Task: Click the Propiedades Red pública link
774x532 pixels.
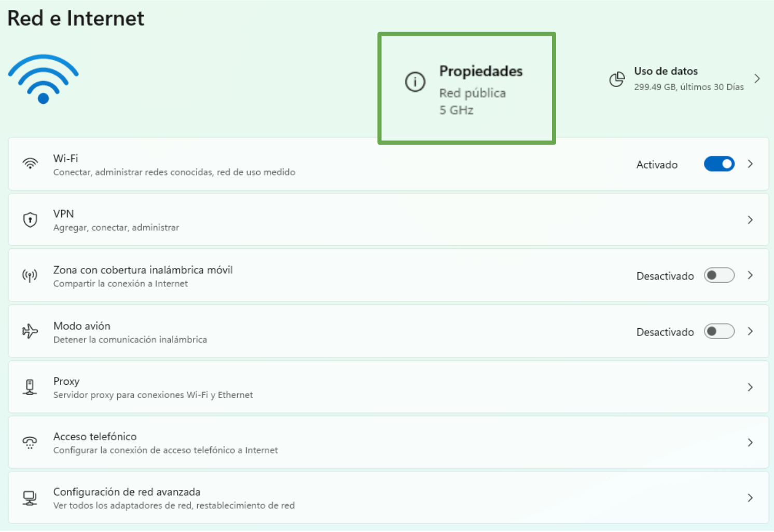Action: tap(473, 93)
